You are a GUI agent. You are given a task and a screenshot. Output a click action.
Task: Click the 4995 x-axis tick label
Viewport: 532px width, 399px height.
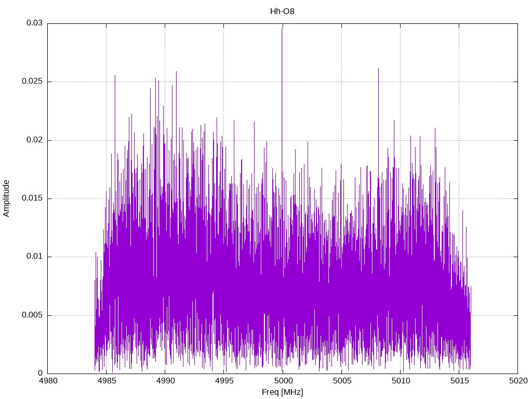224,381
